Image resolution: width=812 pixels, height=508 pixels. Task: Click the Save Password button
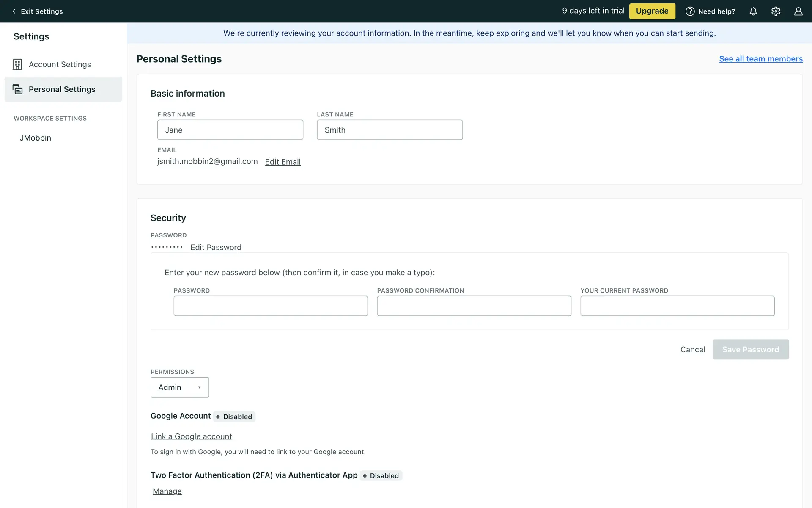coord(750,350)
